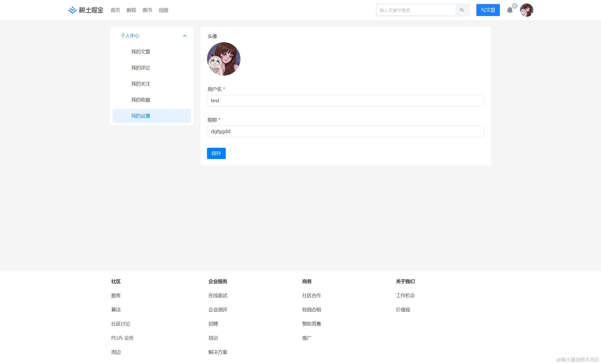Switch to the 视频 navigation tab
Image resolution: width=601 pixels, height=364 pixels.
[x=163, y=10]
